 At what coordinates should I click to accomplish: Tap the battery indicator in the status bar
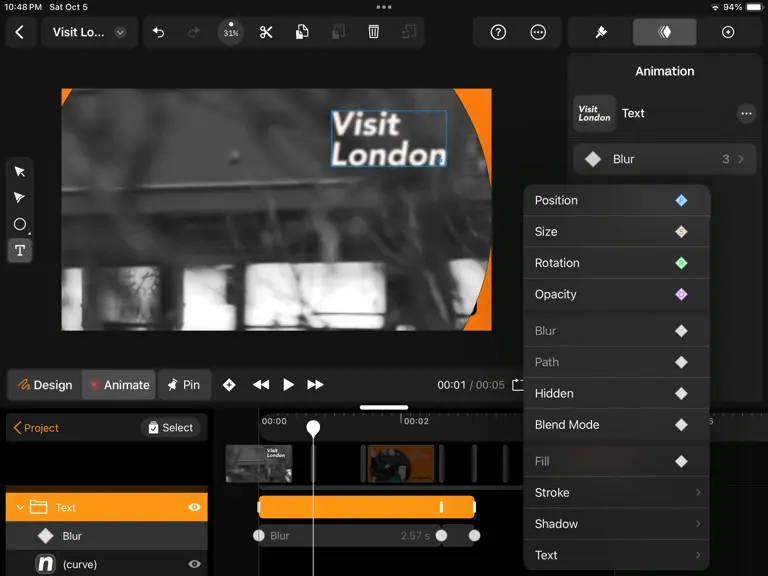(x=755, y=7)
